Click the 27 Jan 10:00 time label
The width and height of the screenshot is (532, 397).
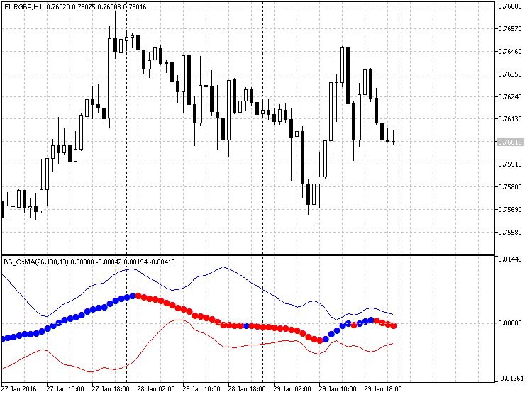(65, 389)
